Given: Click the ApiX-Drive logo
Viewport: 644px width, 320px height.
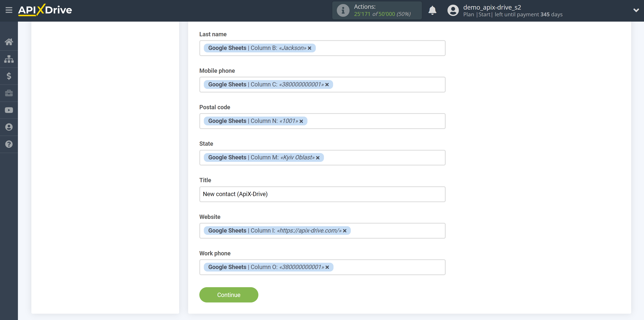Looking at the screenshot, I should pyautogui.click(x=45, y=10).
